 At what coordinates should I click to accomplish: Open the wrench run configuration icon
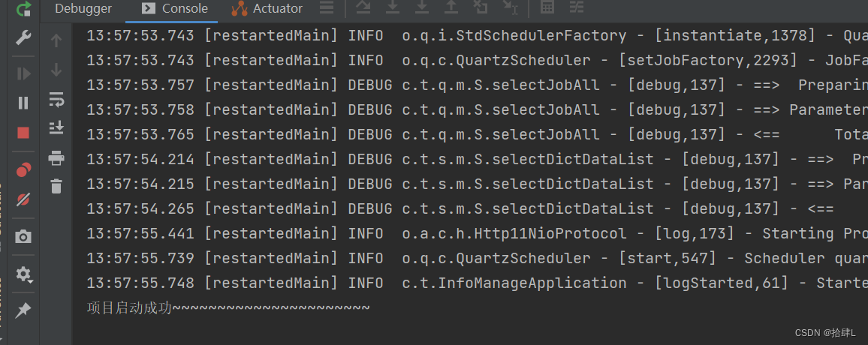pos(23,37)
